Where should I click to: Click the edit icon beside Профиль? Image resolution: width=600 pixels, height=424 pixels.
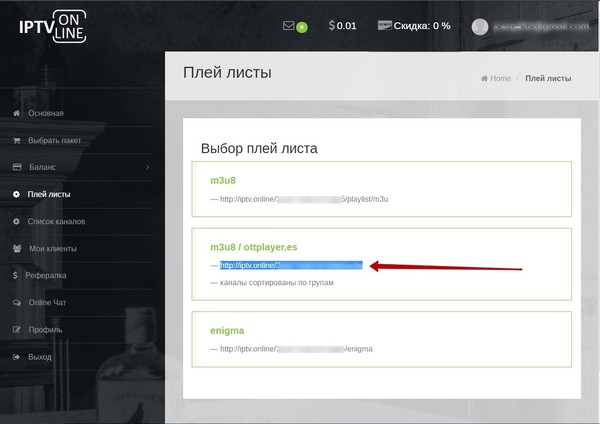coord(17,329)
